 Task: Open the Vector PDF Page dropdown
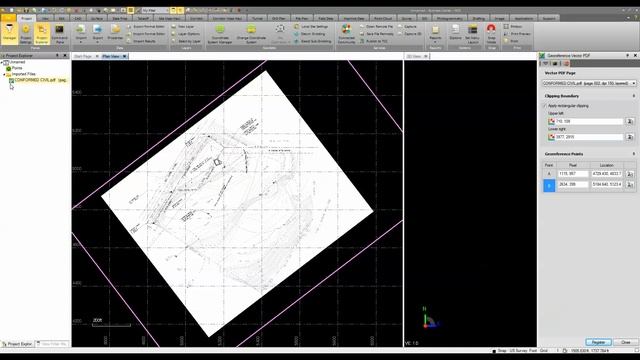[633, 83]
